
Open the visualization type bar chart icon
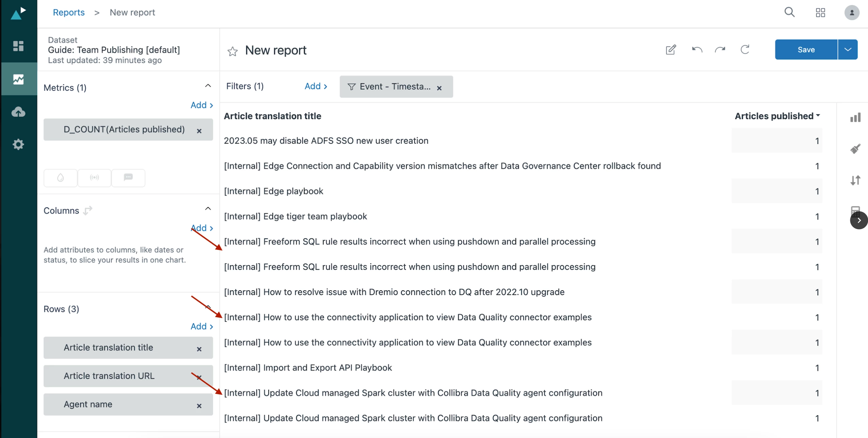855,117
